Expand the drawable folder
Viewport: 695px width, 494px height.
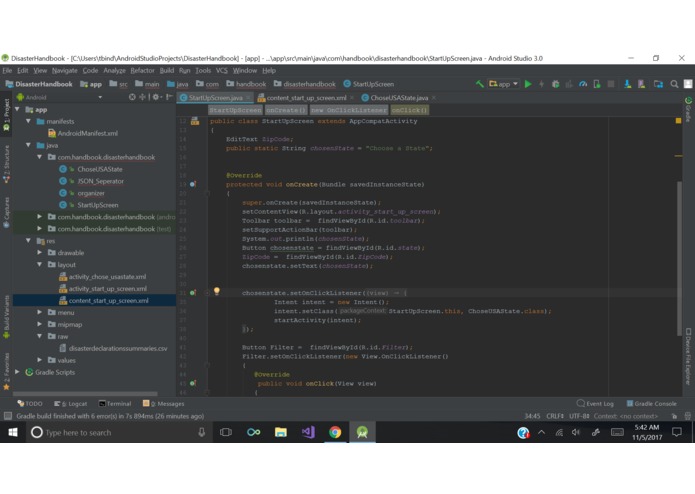pos(39,253)
